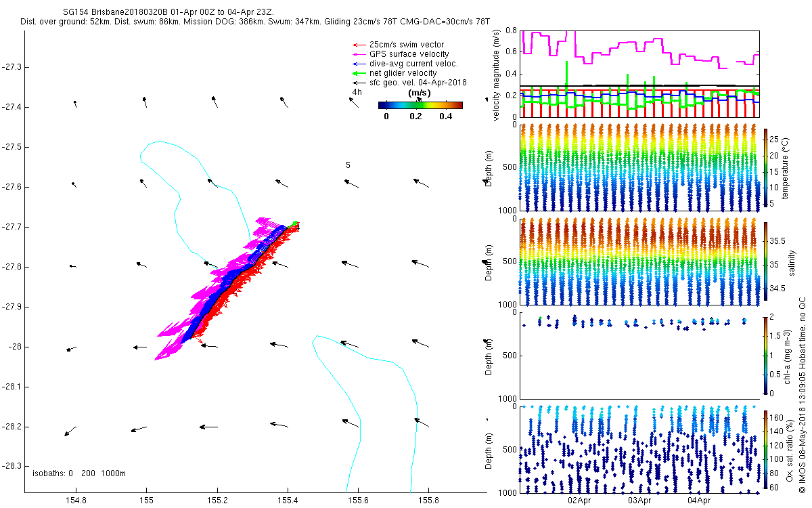Select the "dive-avg current veloc." legend label
The height and width of the screenshot is (508, 812).
click(x=413, y=64)
